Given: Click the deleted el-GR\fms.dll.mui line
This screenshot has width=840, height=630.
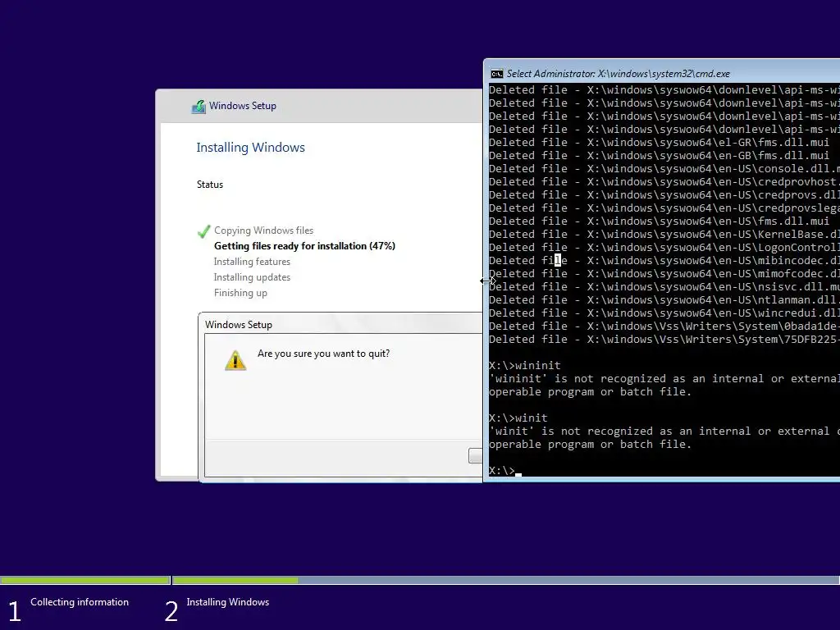Looking at the screenshot, I should point(659,143).
